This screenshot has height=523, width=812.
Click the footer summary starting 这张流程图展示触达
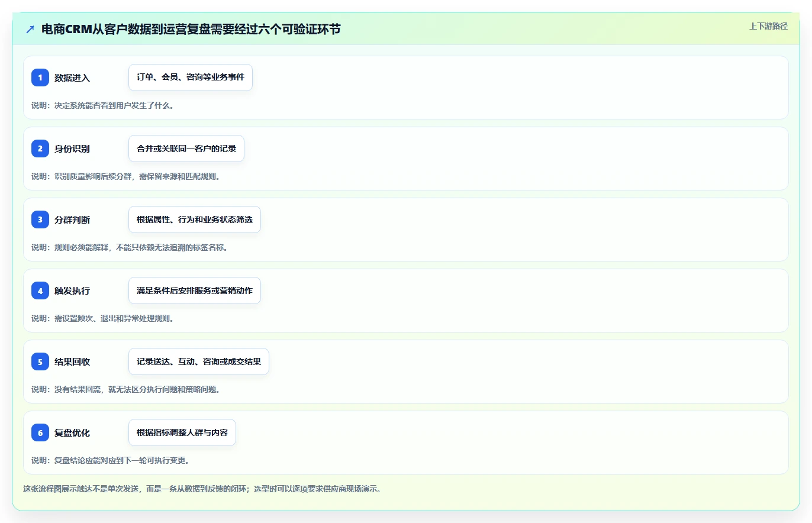[x=202, y=489]
